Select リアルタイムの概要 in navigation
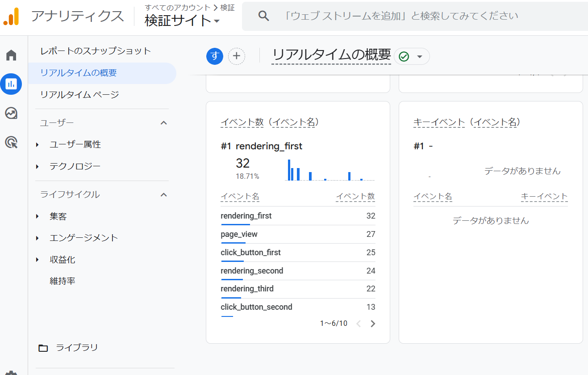Image resolution: width=588 pixels, height=375 pixels. (x=102, y=73)
